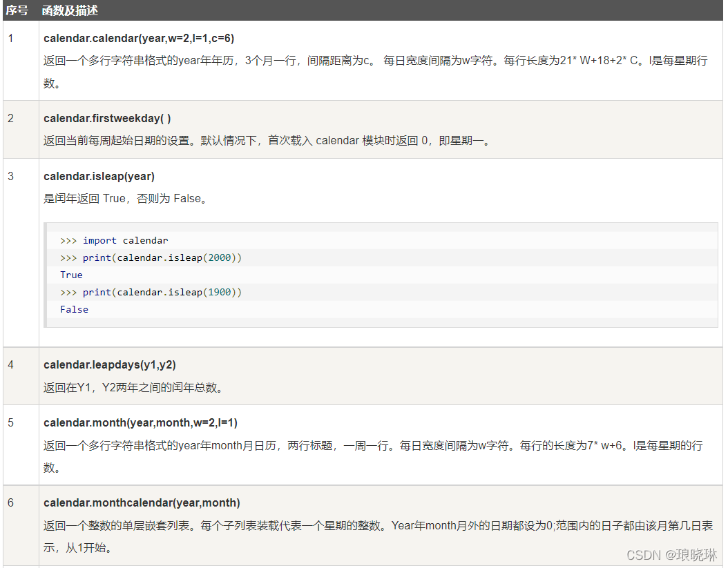Click calendar.isleap(year) function title
The image size is (728, 568).
[x=99, y=177]
